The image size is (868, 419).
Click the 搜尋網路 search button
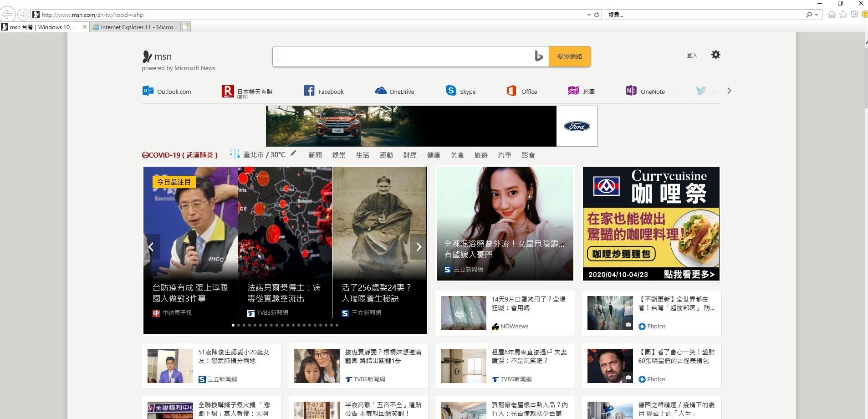point(569,56)
